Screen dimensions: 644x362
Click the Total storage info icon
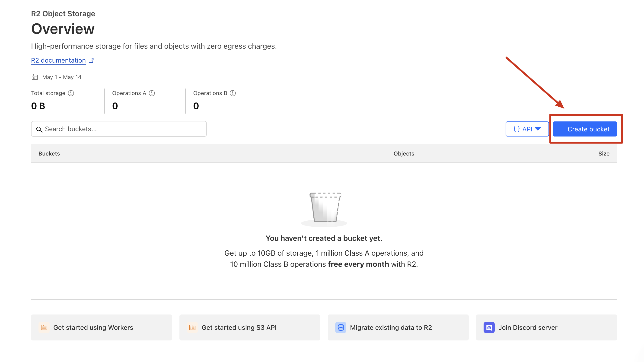71,93
